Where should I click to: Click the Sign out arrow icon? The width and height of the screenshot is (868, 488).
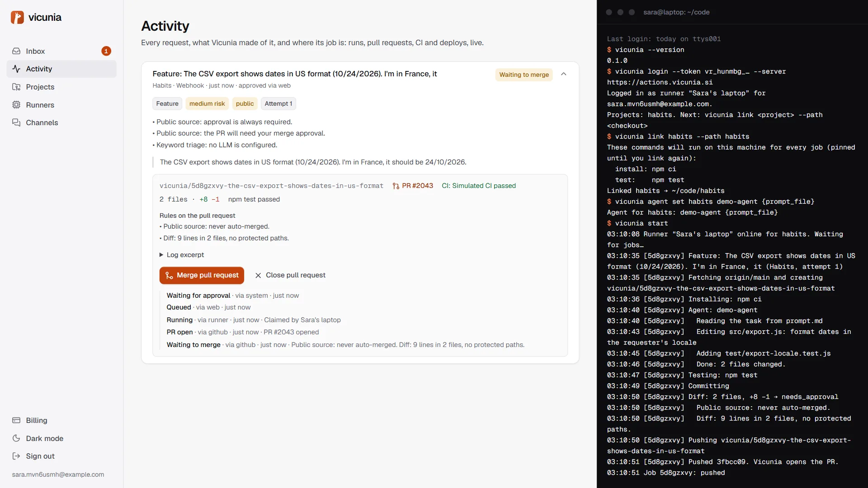click(16, 456)
